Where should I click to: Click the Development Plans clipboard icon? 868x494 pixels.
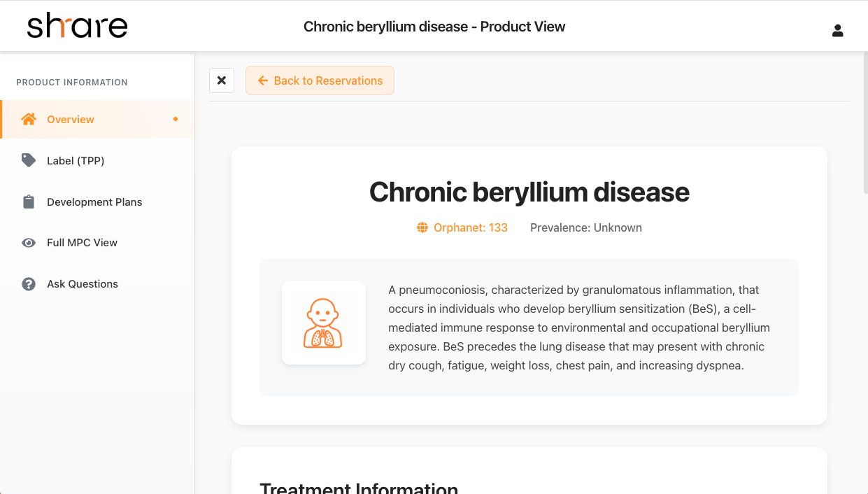(x=29, y=202)
